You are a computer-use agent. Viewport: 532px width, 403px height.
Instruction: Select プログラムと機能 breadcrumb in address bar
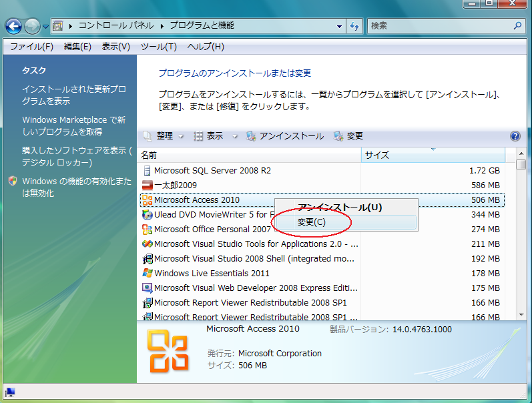click(x=202, y=25)
